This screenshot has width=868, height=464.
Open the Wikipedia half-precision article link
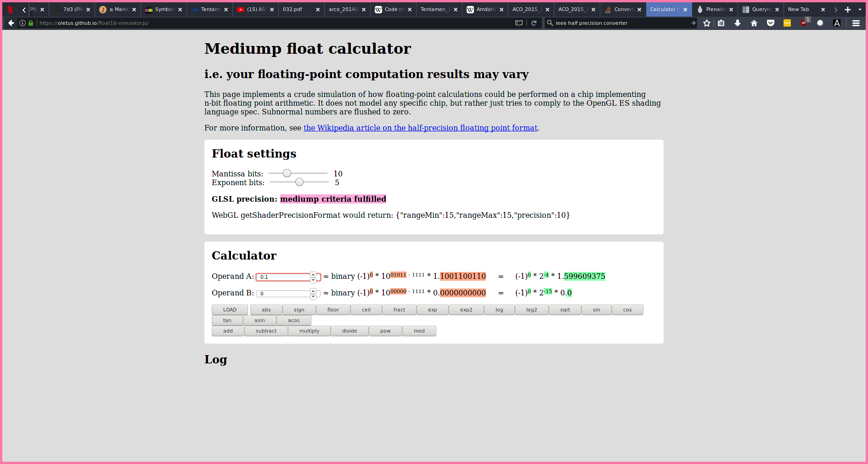(420, 128)
